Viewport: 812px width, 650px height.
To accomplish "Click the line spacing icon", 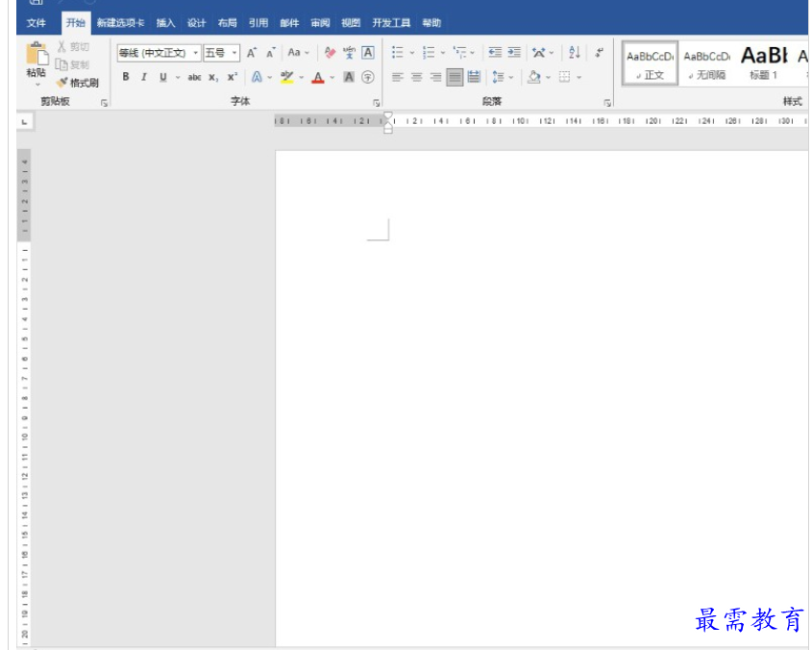I will [x=498, y=77].
